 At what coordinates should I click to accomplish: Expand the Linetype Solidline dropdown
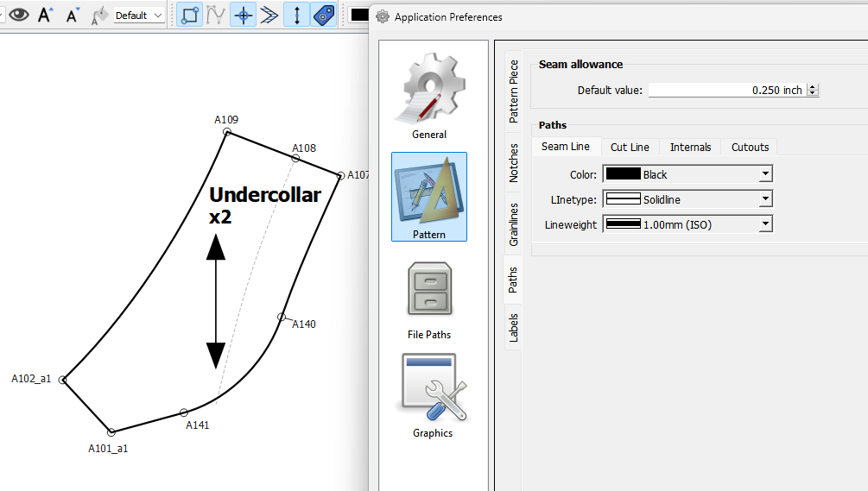coord(687,199)
